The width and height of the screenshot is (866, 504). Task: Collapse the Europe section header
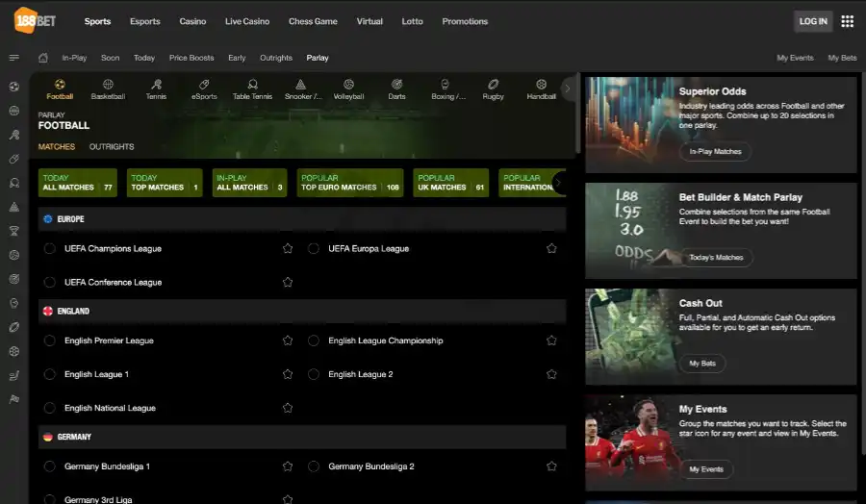[302, 219]
